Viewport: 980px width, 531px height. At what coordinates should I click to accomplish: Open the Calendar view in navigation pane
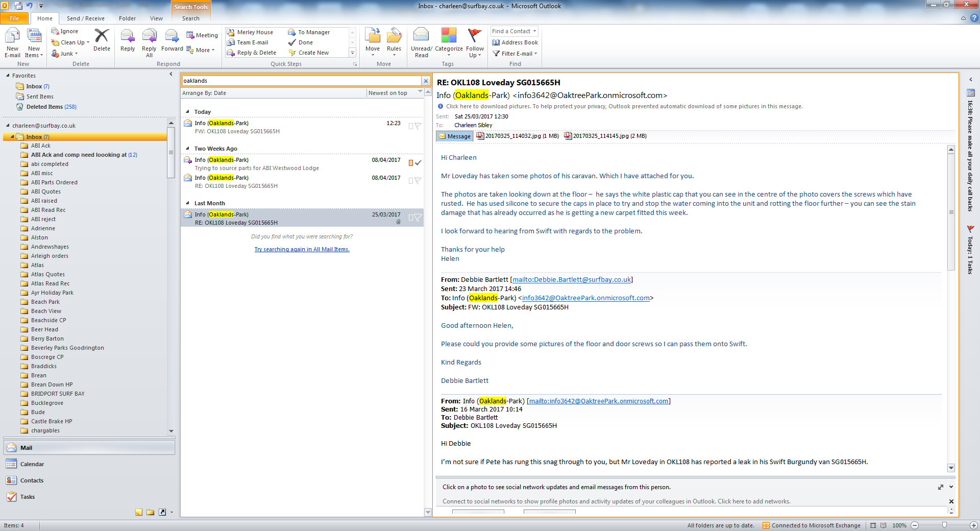[32, 464]
